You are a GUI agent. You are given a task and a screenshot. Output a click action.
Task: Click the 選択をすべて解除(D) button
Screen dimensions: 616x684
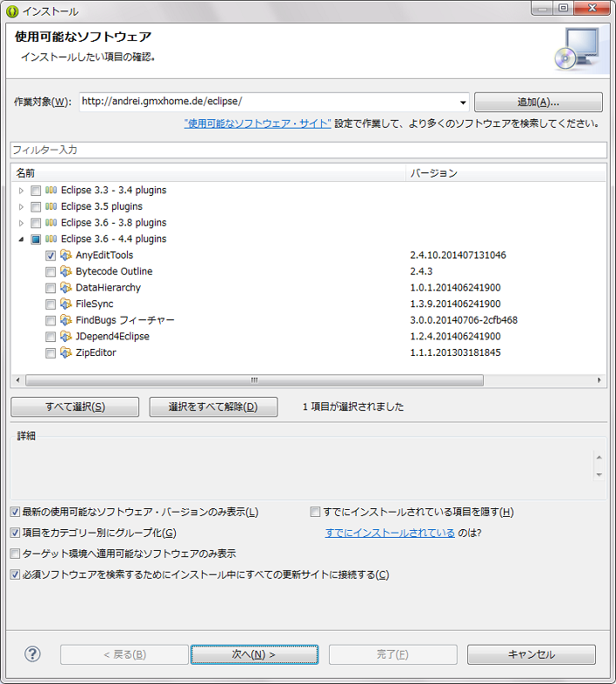213,406
